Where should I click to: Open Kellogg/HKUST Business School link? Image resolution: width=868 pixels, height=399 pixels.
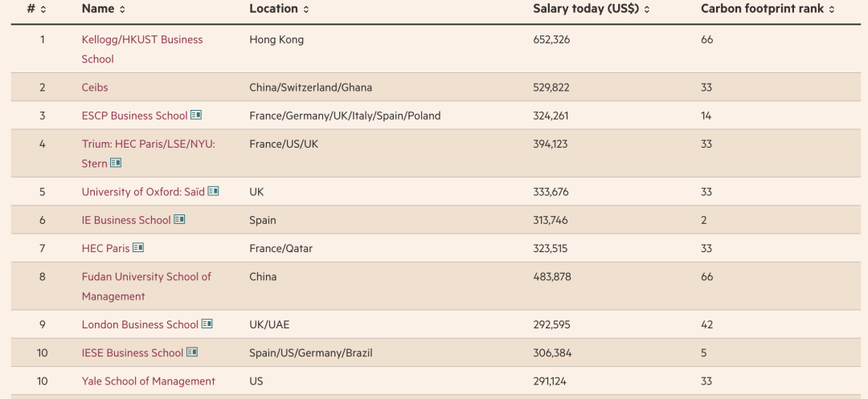click(142, 49)
